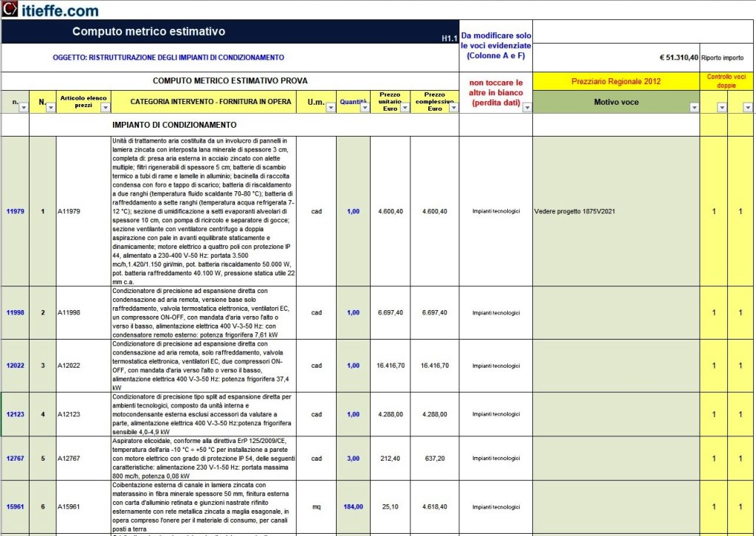
Task: Select the quantity cell showing 184,00
Action: pyautogui.click(x=354, y=506)
